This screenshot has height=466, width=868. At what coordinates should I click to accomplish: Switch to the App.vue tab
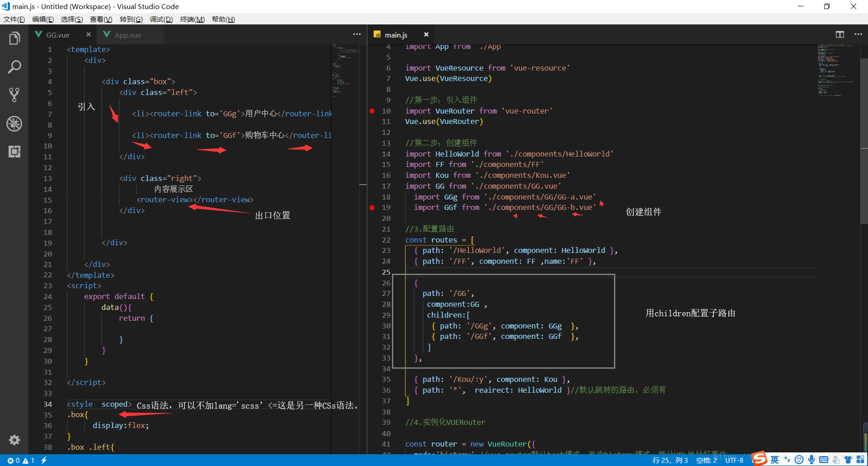point(130,35)
